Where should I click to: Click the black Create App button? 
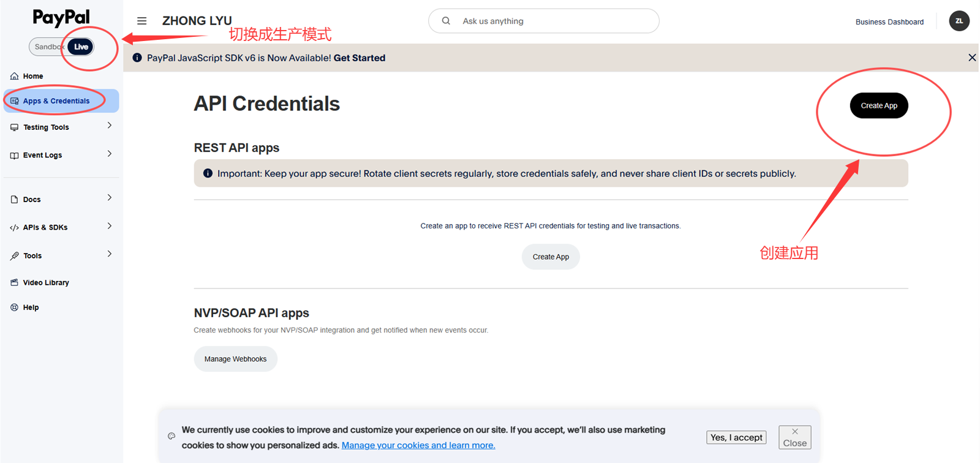pos(879,105)
